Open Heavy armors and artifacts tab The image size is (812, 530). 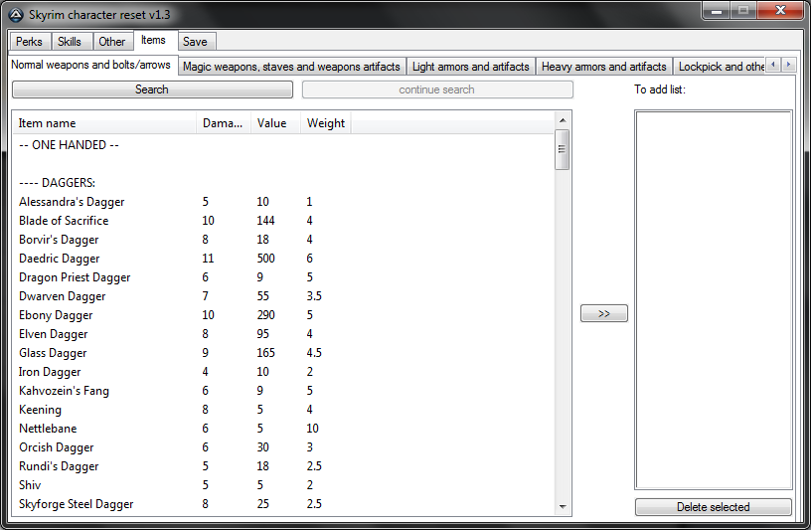pos(604,67)
